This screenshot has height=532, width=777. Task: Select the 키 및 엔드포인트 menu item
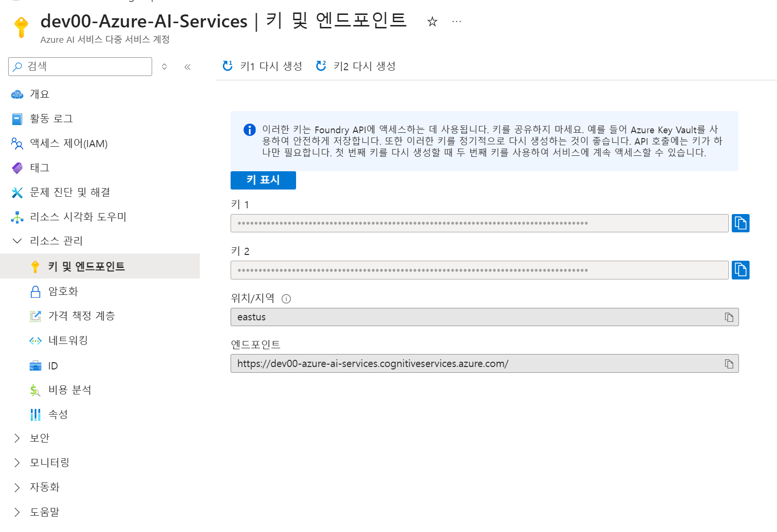pos(100,266)
